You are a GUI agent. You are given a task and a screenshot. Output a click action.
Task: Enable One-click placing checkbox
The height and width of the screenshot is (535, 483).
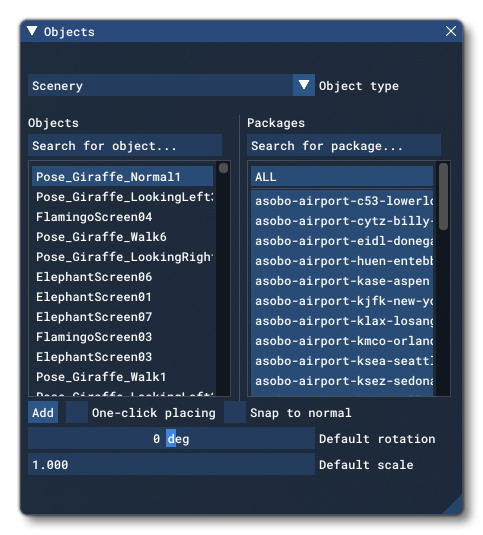point(77,413)
